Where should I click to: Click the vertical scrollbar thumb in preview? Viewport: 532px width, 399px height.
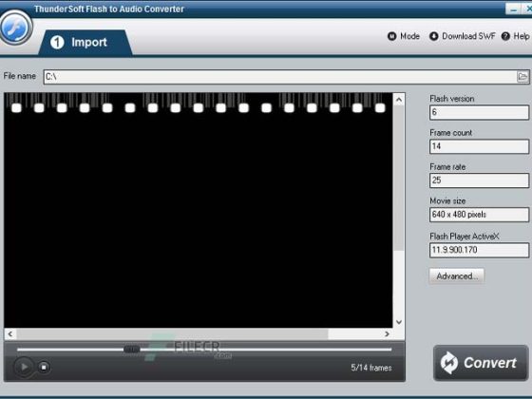(x=399, y=179)
